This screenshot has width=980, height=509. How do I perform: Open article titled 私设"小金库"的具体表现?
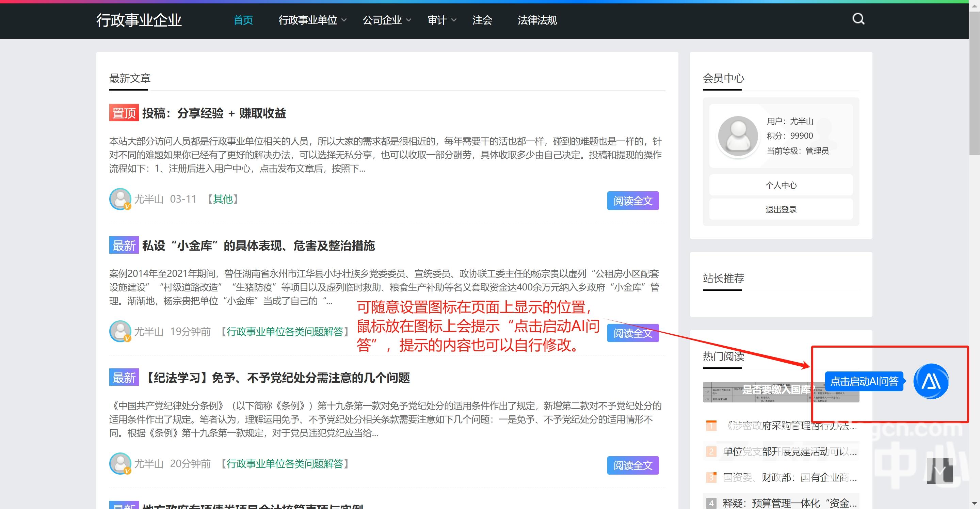pyautogui.click(x=258, y=246)
